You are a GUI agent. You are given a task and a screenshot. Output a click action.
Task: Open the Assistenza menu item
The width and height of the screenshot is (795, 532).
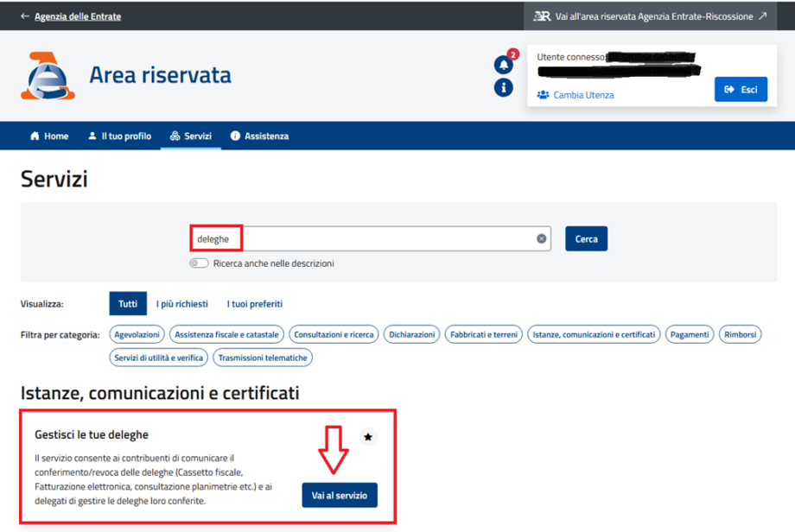259,136
